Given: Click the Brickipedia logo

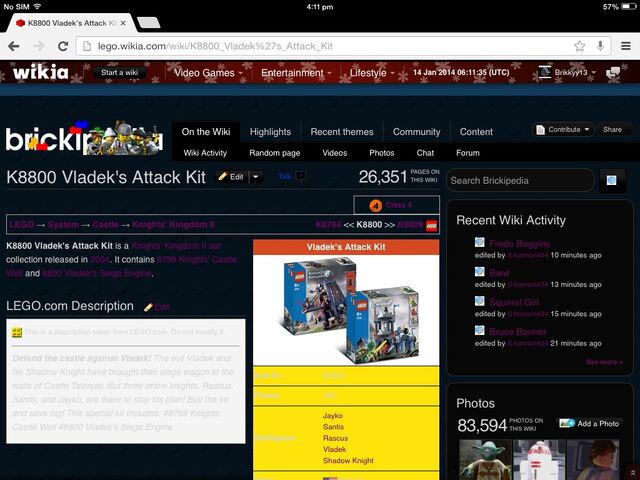Looking at the screenshot, I should click(x=84, y=138).
